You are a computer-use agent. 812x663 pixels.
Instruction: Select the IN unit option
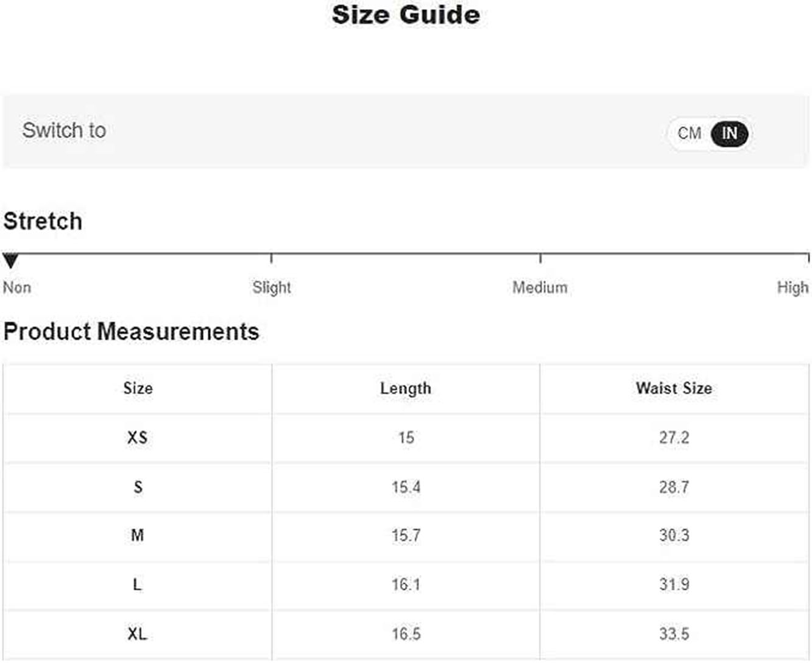coord(729,133)
